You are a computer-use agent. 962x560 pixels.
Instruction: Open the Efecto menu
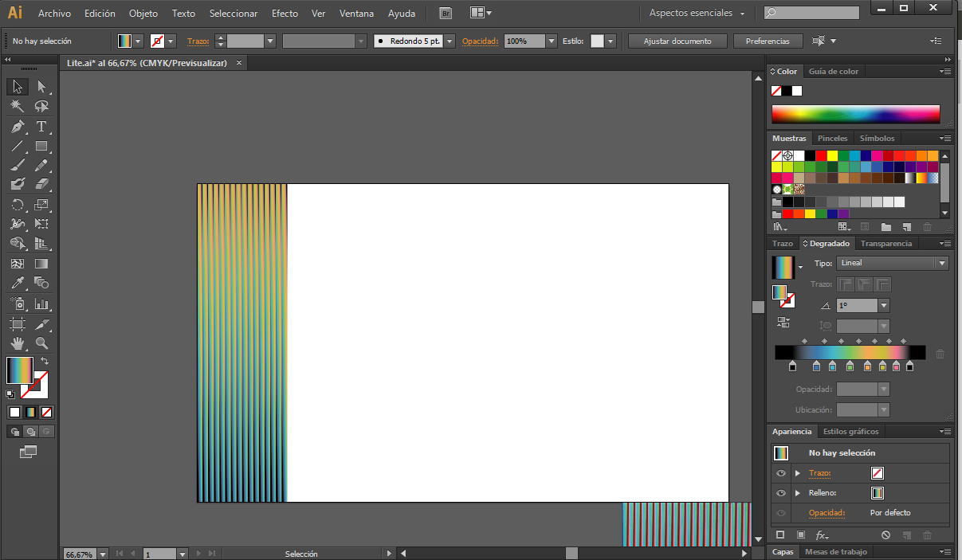pos(285,14)
